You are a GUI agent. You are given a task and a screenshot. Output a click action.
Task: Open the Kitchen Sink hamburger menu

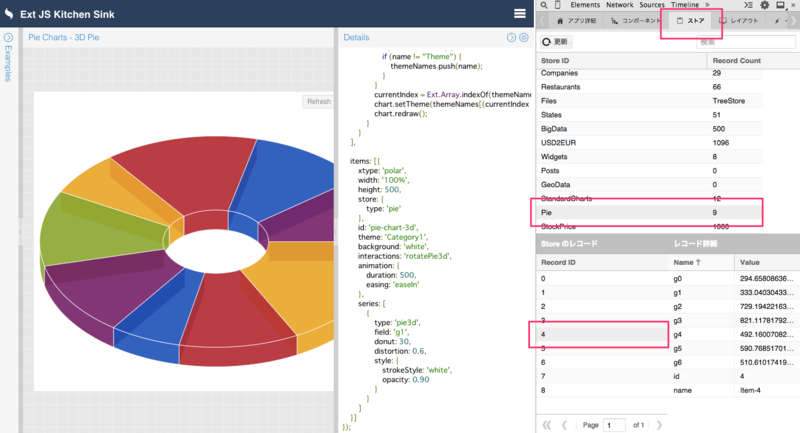tap(519, 14)
